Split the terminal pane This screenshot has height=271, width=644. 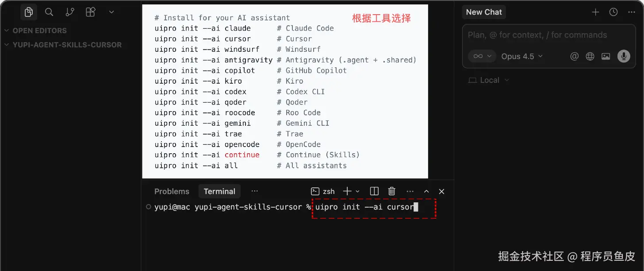coord(374,191)
